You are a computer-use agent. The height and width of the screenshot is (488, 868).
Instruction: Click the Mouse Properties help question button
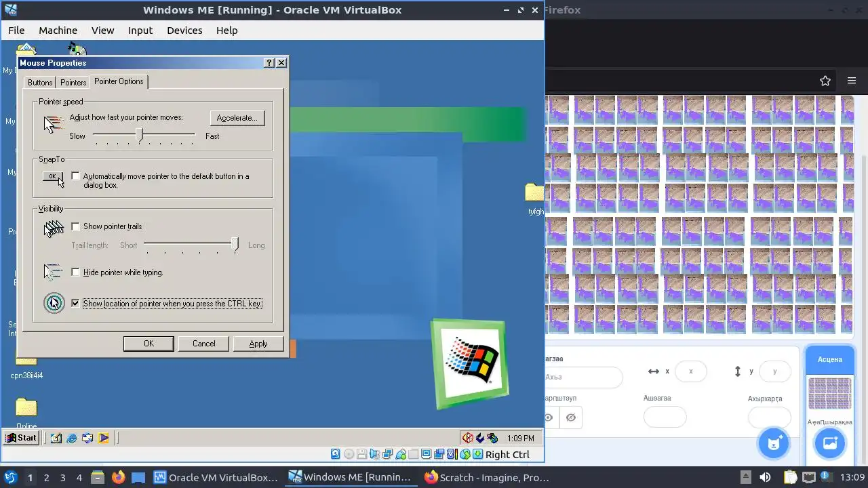[x=269, y=62]
